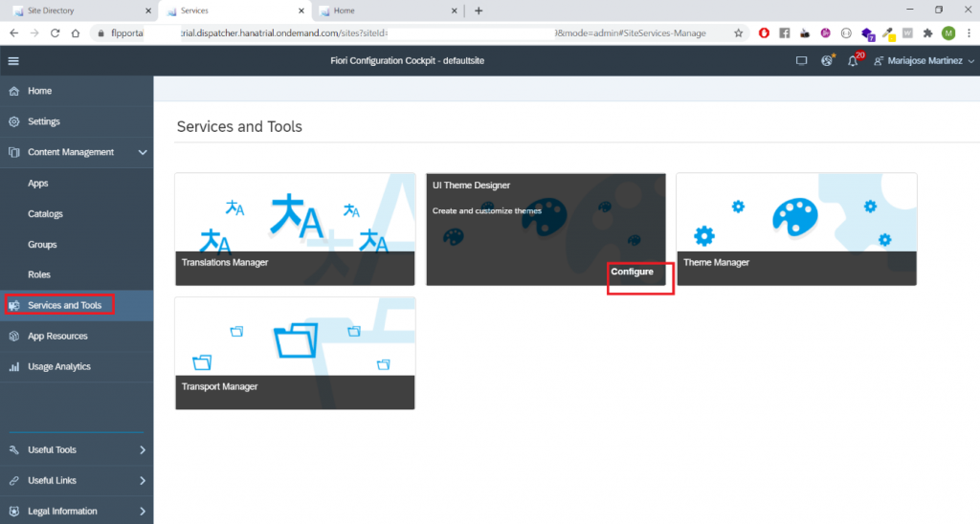This screenshot has width=980, height=524.
Task: Click the browser home button
Action: tap(76, 33)
